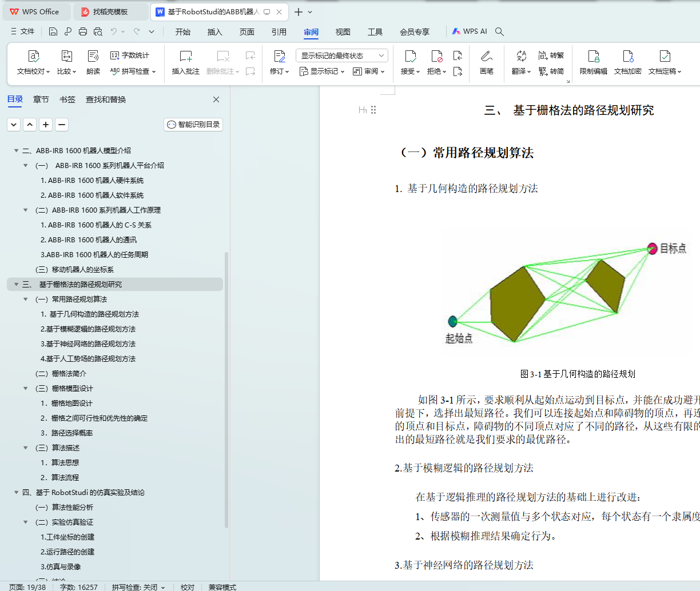The image size is (700, 591).
Task: Start 朗读 read aloud
Action: [93, 63]
